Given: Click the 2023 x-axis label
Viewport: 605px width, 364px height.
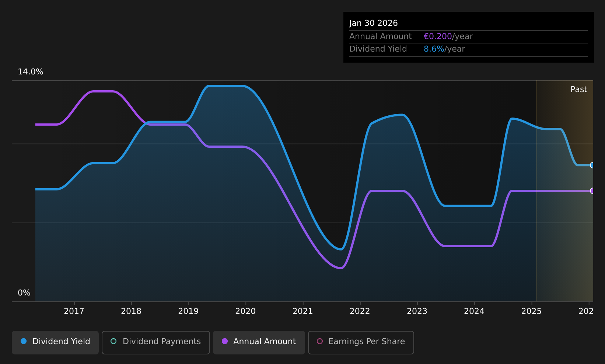Looking at the screenshot, I should (417, 311).
